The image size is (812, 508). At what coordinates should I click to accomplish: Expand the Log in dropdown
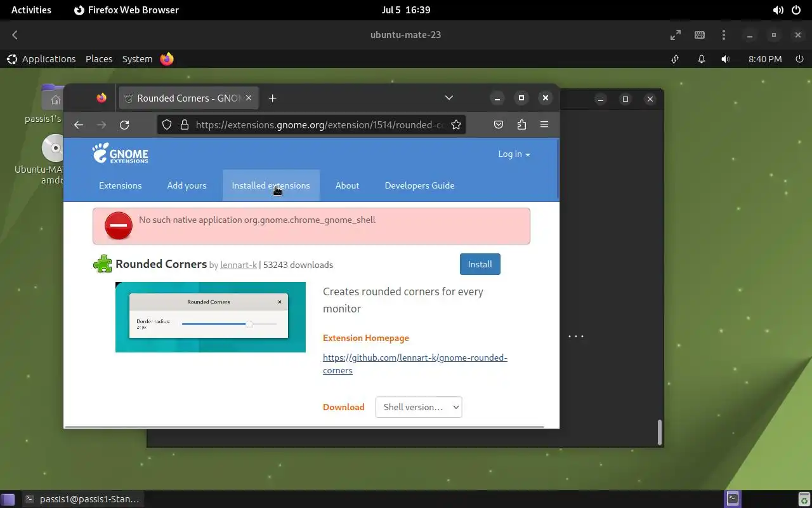(514, 154)
